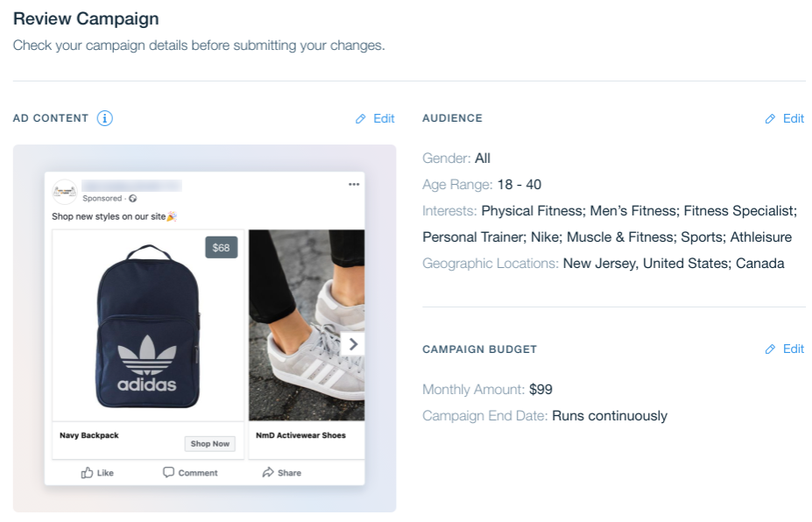Edit the Ad Content section
Viewport: 812px width, 522px height.
(x=384, y=118)
